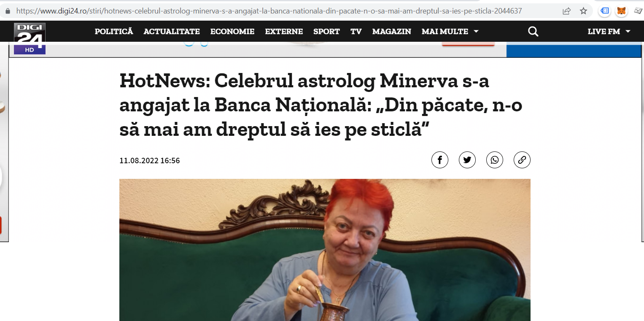This screenshot has width=644, height=321.
Task: Open the POLITICĂ menu section
Action: point(114,31)
